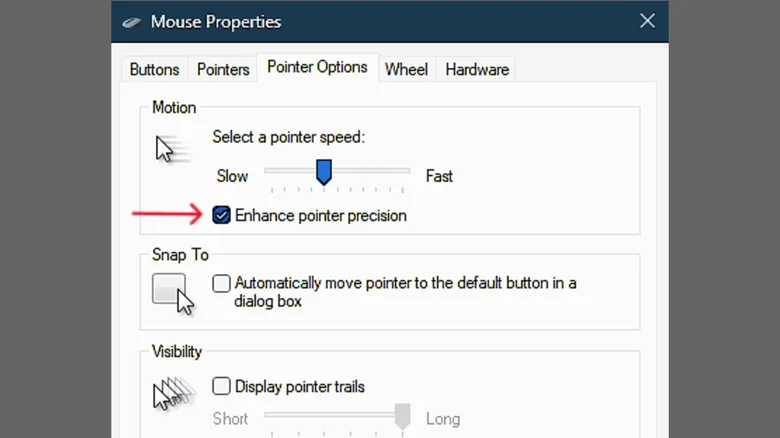
Task: Click the pointer trails visibility icon
Action: click(174, 393)
